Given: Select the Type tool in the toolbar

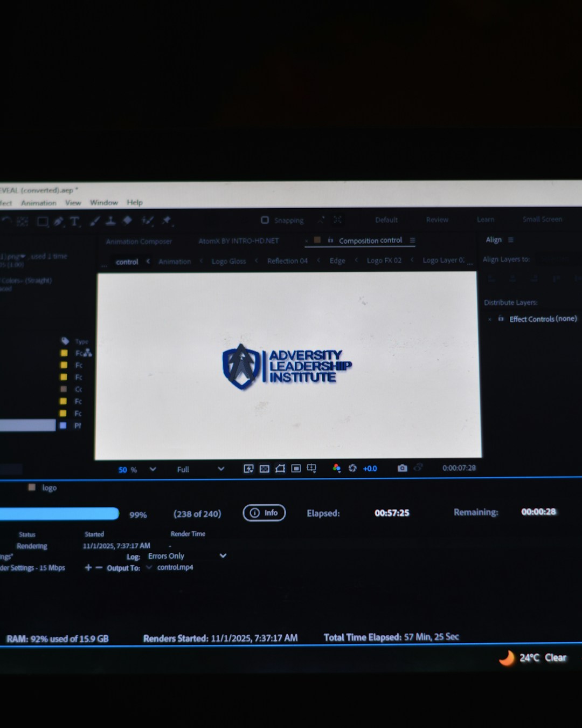Looking at the screenshot, I should (74, 221).
